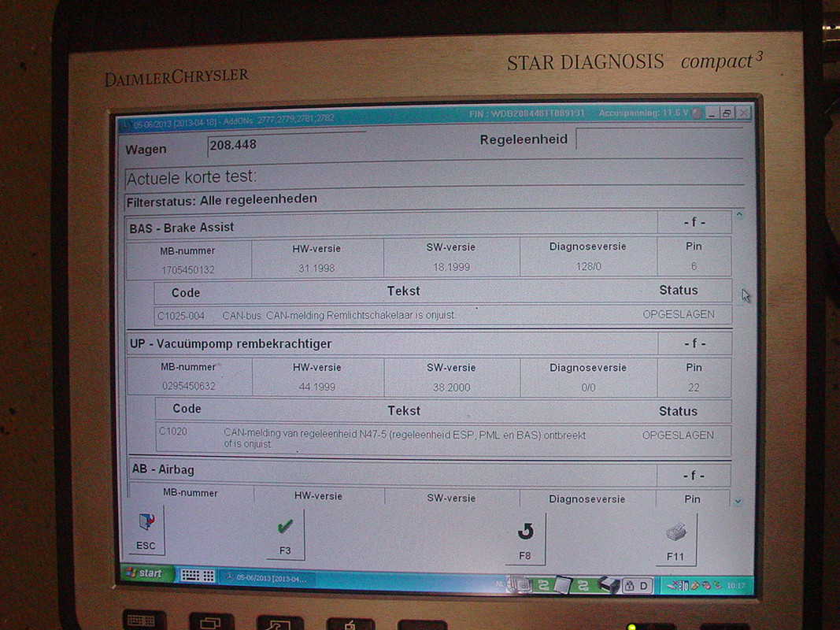
Task: Click the Wagen field showing 208.448
Action: pos(287,145)
